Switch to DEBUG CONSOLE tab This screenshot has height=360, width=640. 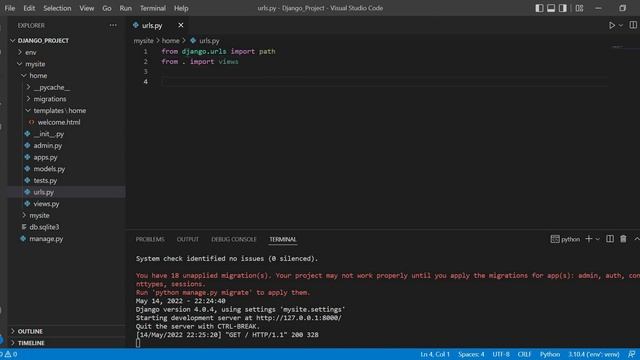click(234, 239)
